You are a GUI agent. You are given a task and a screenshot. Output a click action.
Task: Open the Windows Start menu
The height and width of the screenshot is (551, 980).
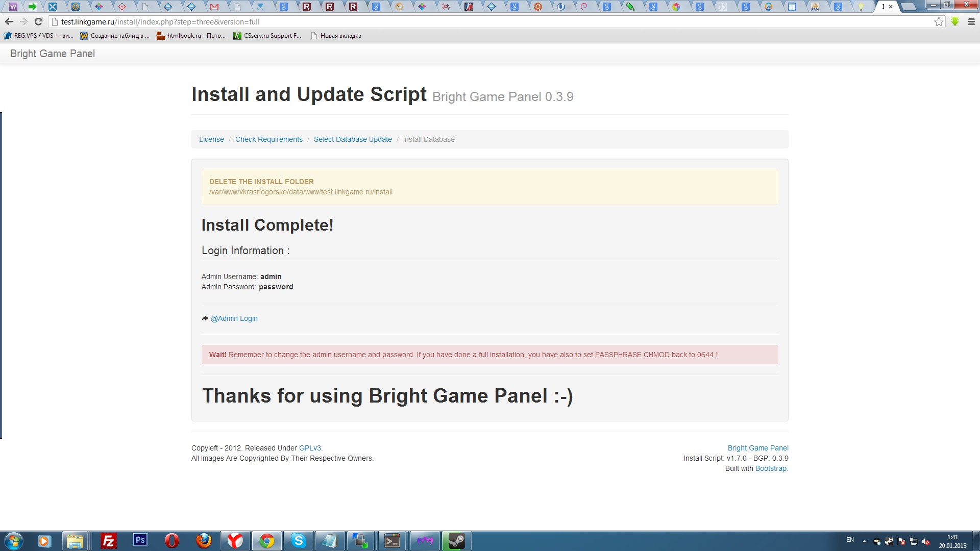(14, 541)
